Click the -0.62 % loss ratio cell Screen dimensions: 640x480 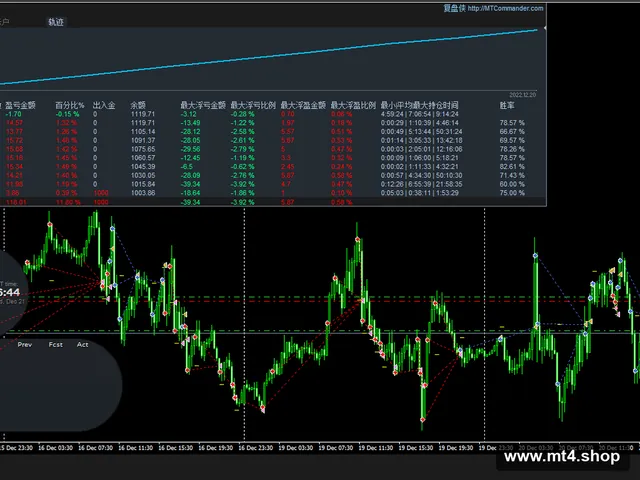pyautogui.click(x=242, y=167)
